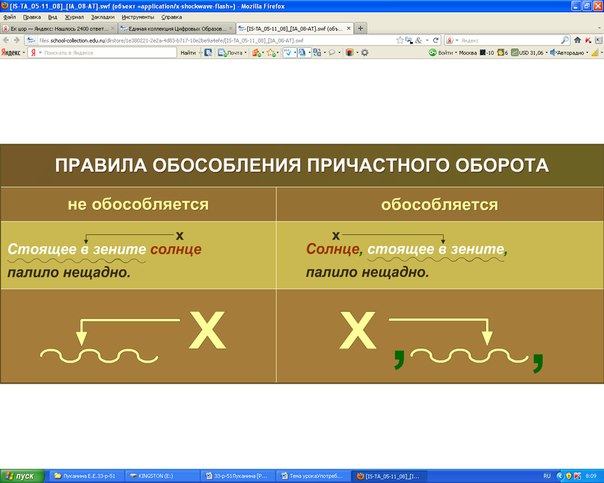The height and width of the screenshot is (483, 604).
Task: Click the magnifier search icon
Action: point(565,40)
